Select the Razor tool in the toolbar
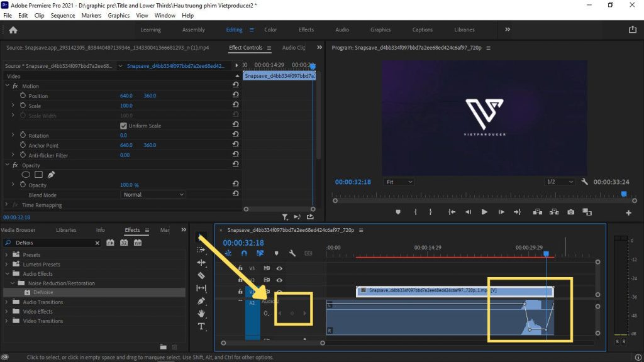644x362 pixels. point(201,275)
